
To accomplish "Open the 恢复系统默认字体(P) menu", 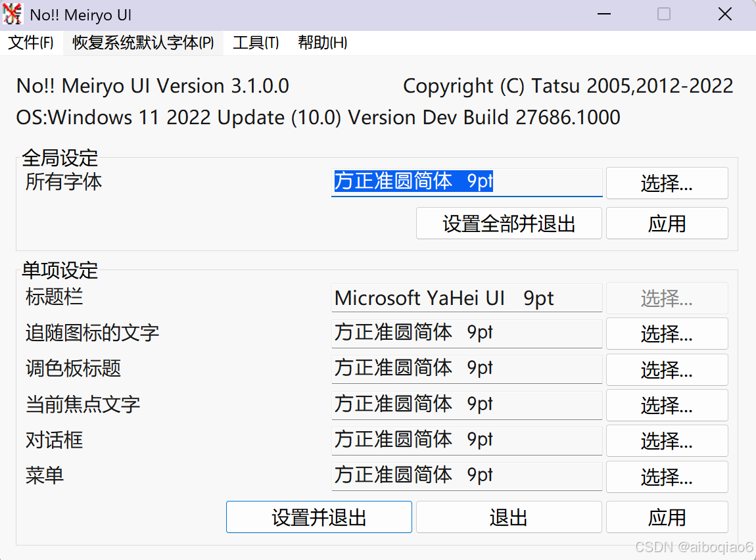I will coord(143,43).
